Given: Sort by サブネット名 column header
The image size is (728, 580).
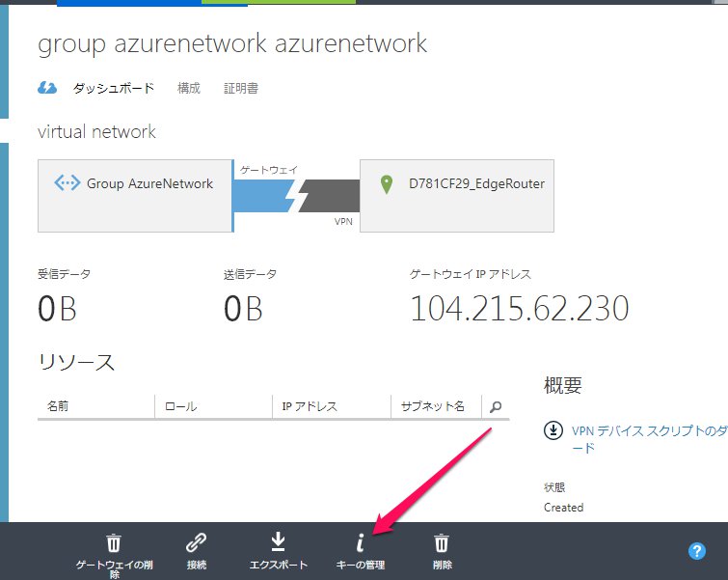Looking at the screenshot, I should [435, 407].
